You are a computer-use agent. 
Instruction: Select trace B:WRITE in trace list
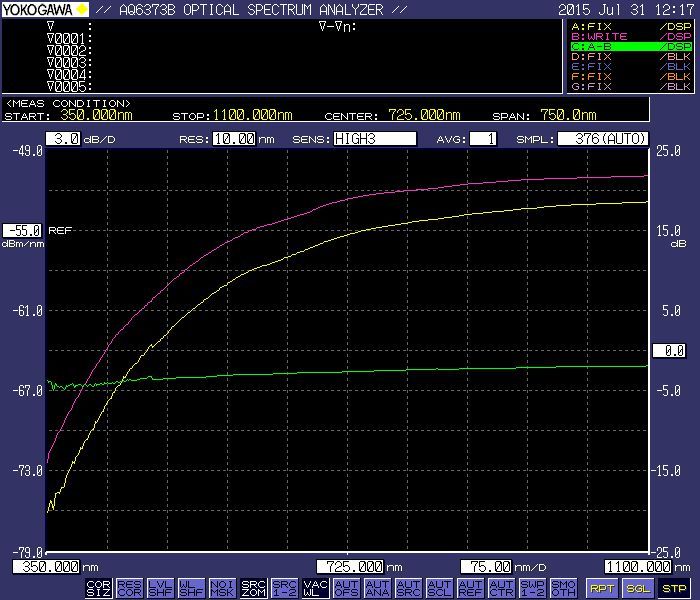click(x=630, y=36)
